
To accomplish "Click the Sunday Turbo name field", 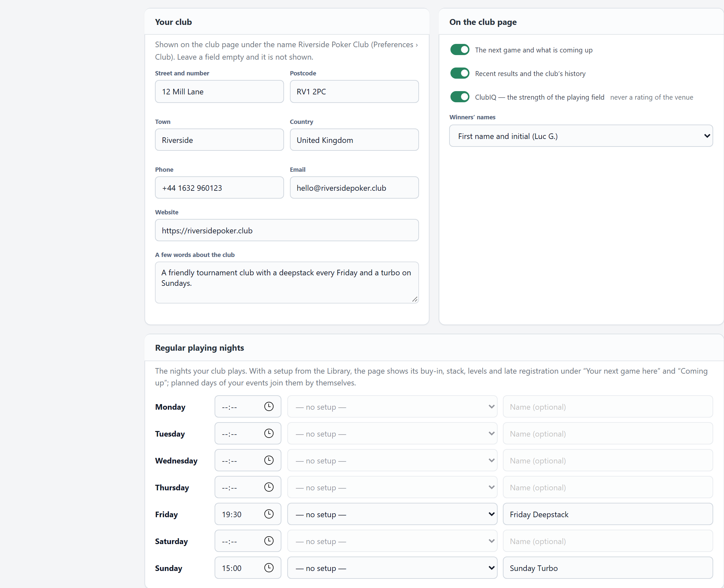I will point(608,568).
